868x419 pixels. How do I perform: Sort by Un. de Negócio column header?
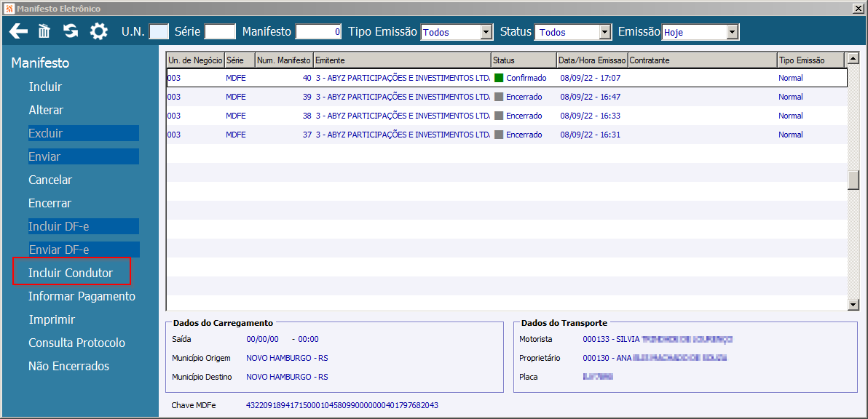(195, 60)
